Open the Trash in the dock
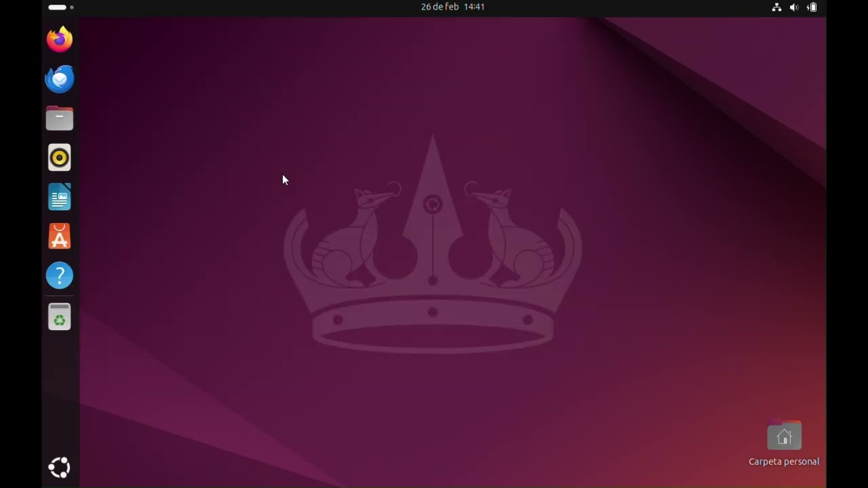868x488 pixels. [60, 317]
